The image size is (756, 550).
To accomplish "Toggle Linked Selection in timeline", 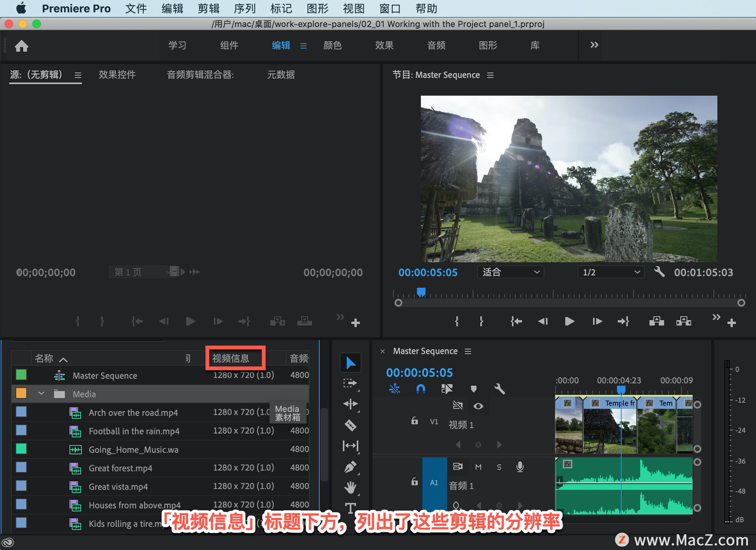I will coord(447,389).
